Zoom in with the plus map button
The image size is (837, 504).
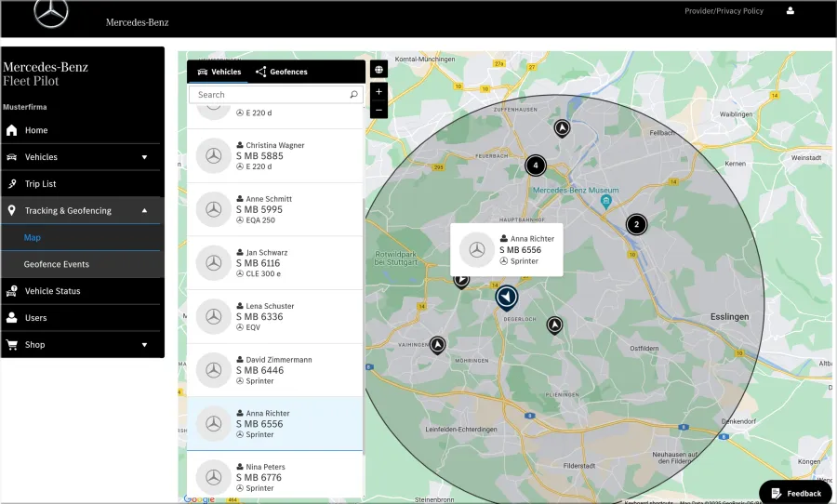[379, 92]
